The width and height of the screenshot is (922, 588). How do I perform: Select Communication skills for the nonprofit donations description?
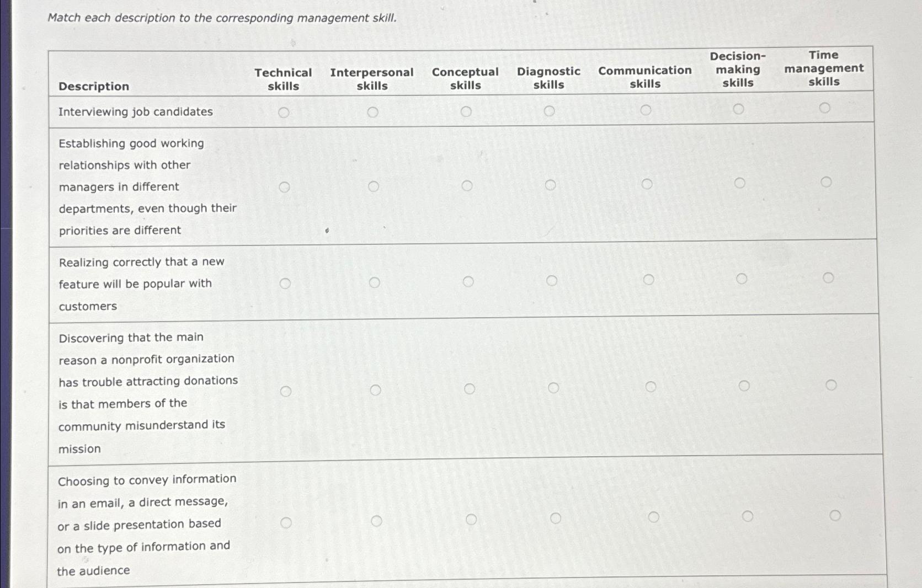click(x=652, y=386)
